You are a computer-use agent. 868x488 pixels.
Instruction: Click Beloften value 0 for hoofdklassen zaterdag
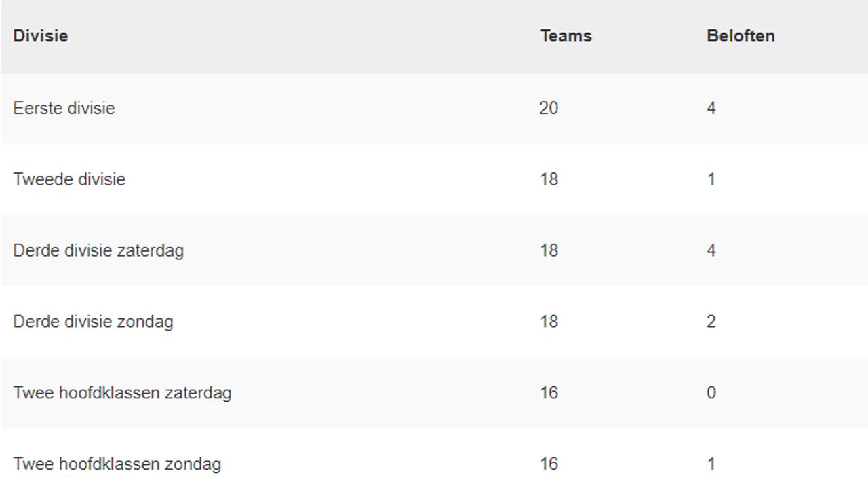(x=711, y=393)
